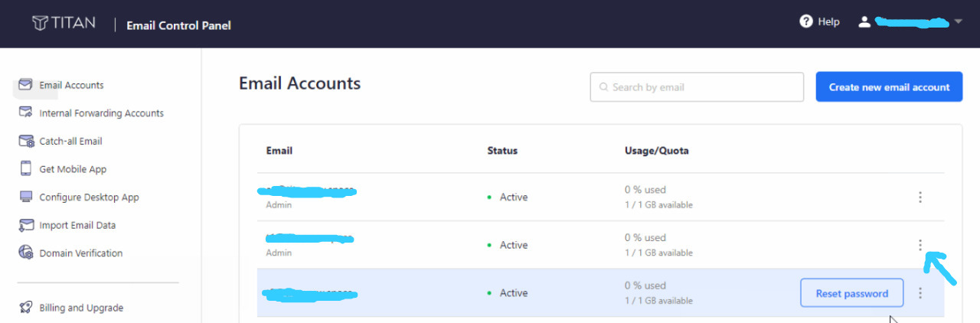Click the Search by email field
Screen dimensions: 980x323
point(697,87)
